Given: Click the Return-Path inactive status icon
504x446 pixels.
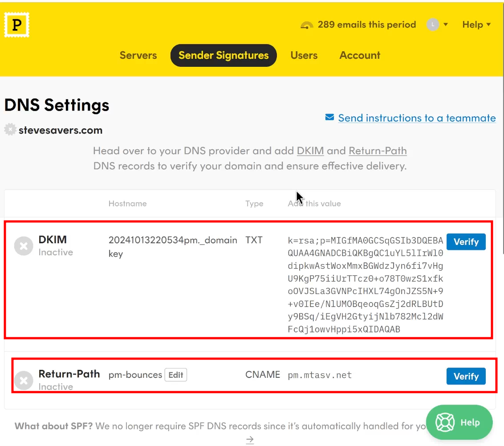Looking at the screenshot, I should (x=24, y=381).
